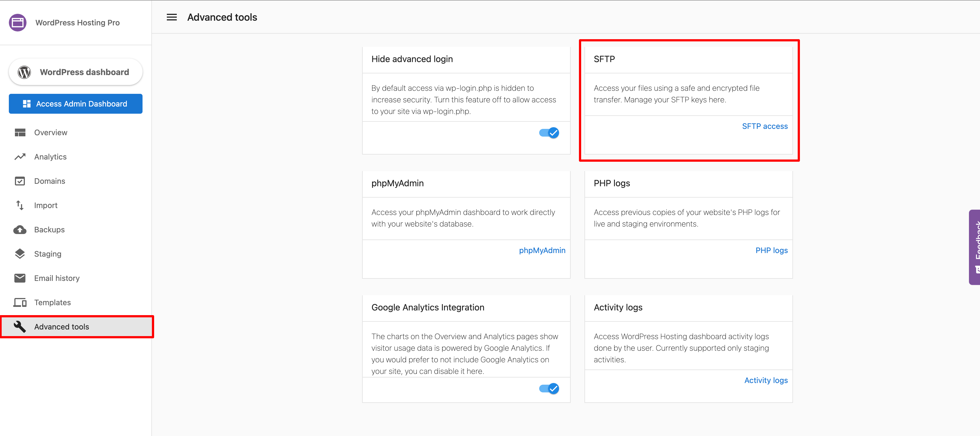Click the Staging layers icon

coord(20,254)
